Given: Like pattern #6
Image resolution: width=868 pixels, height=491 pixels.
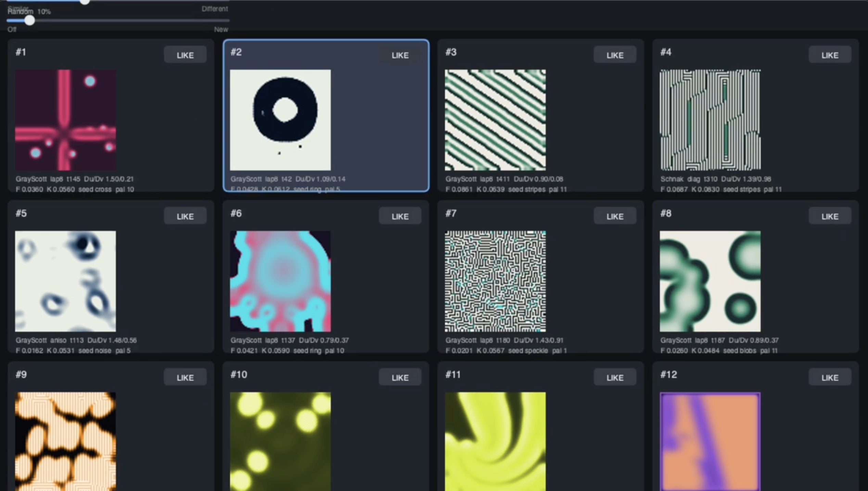Looking at the screenshot, I should point(400,216).
